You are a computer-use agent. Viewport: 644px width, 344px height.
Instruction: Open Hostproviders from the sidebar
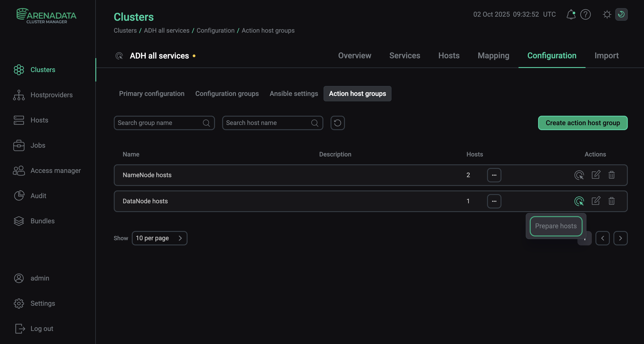point(51,95)
